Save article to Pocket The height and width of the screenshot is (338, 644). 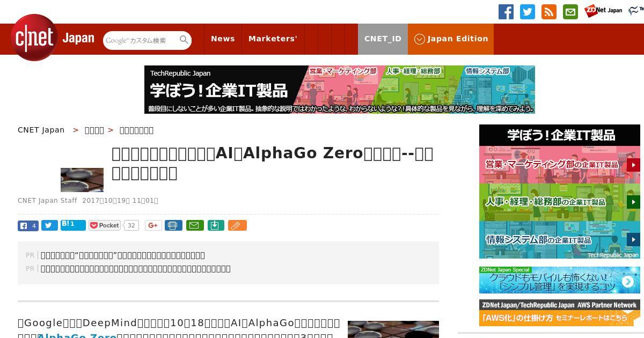click(105, 226)
